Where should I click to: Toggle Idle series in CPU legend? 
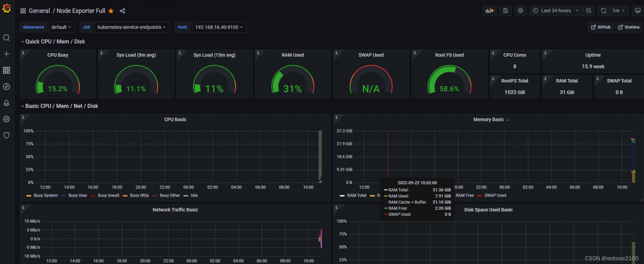tap(194, 195)
